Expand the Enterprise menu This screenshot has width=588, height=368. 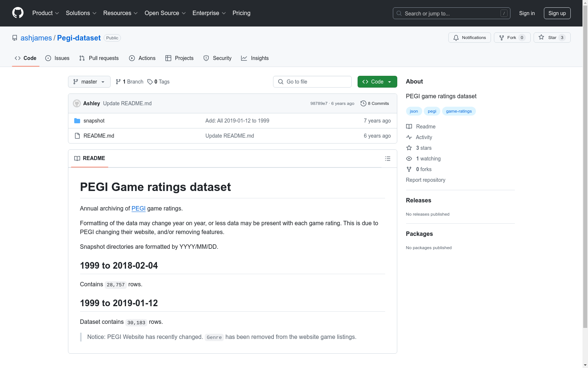pyautogui.click(x=209, y=13)
